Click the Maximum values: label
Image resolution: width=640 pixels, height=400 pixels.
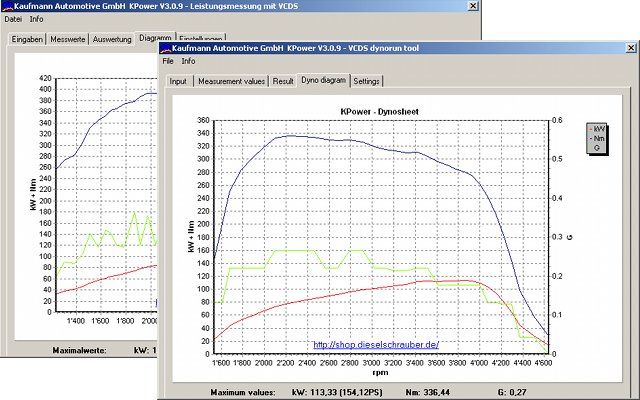tap(243, 392)
